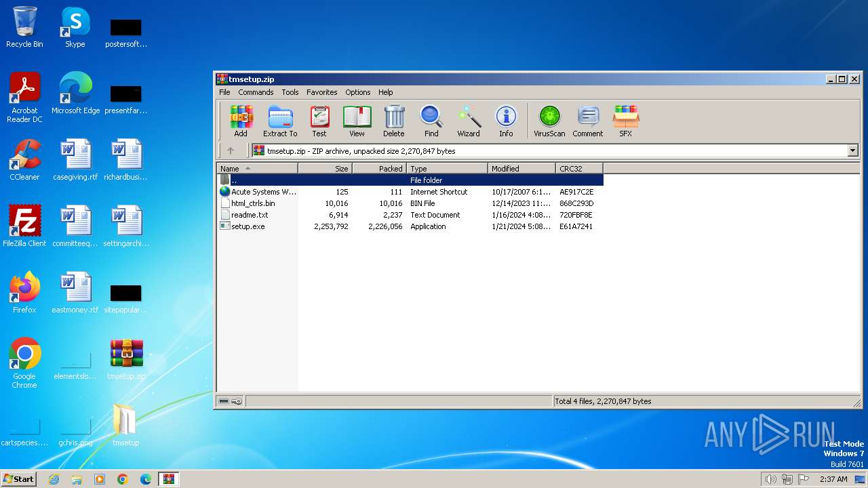Image resolution: width=868 pixels, height=488 pixels.
Task: Start VirusScan on the archive
Action: (549, 121)
